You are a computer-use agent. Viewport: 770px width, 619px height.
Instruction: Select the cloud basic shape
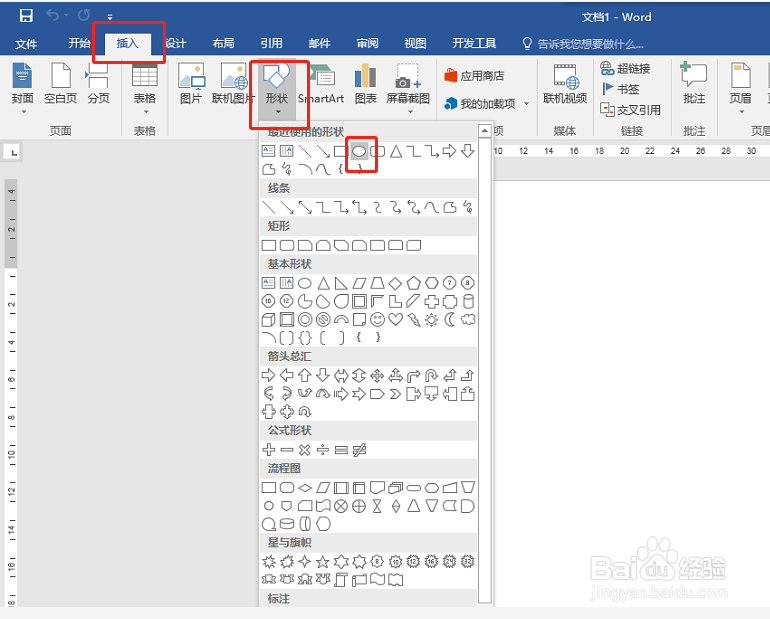coord(468,320)
